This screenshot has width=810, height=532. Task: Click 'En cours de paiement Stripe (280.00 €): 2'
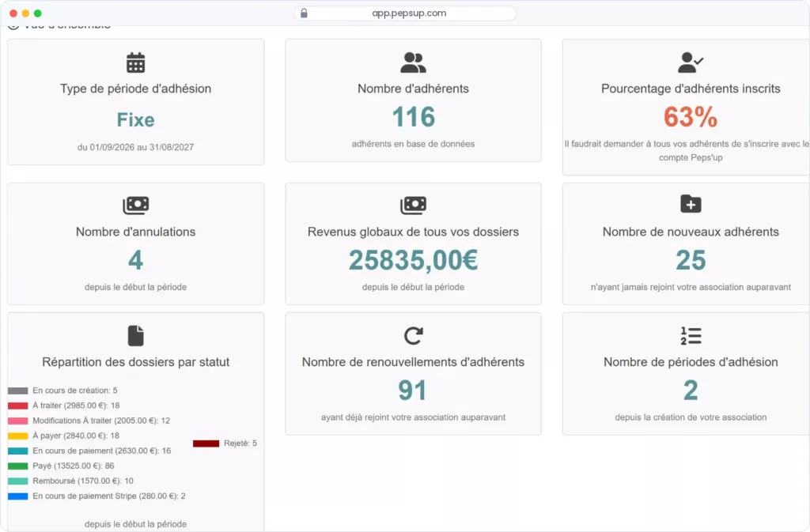tap(109, 496)
